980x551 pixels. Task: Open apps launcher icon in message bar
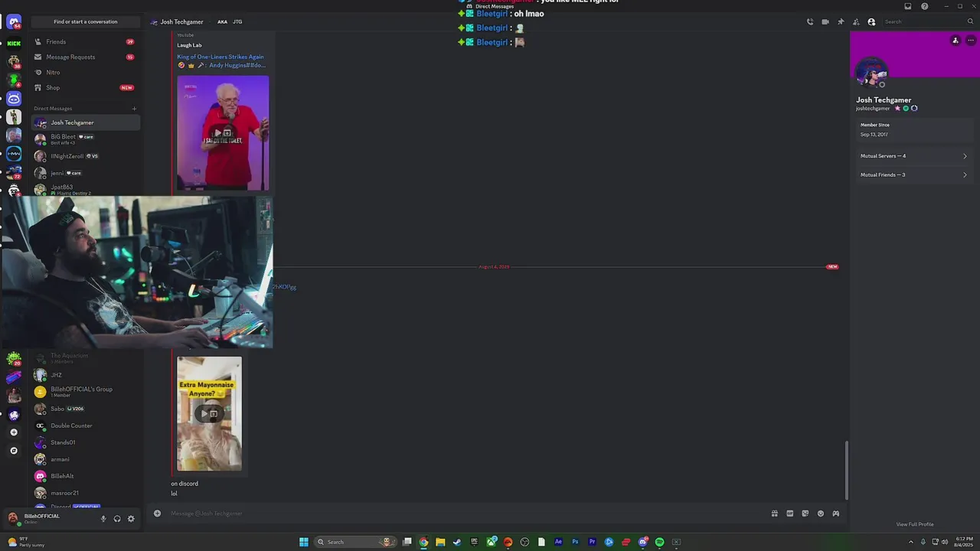pyautogui.click(x=836, y=514)
